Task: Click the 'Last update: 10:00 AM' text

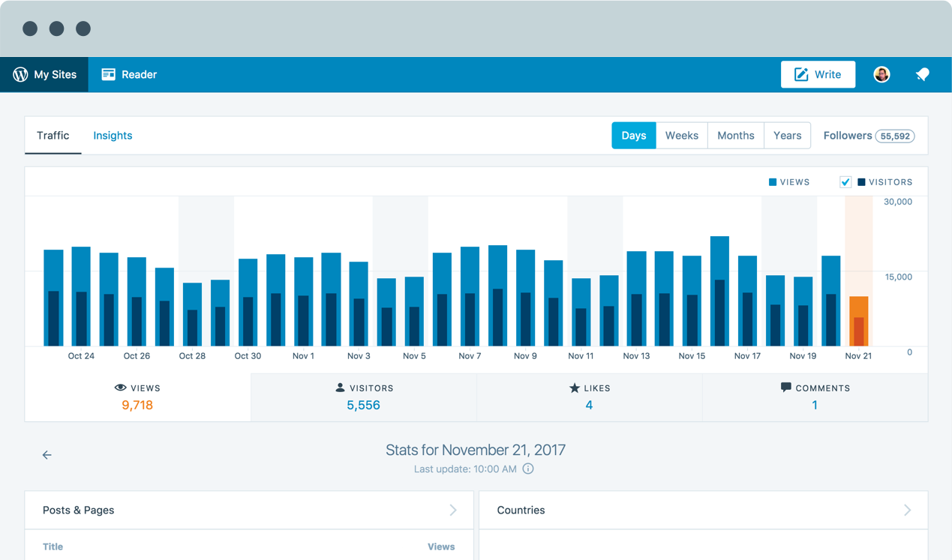Action: click(465, 469)
